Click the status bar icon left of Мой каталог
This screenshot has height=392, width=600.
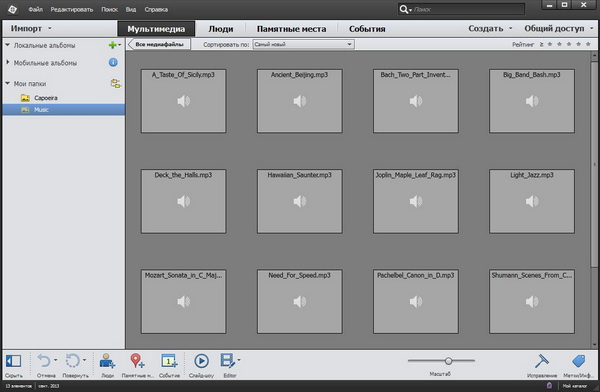549,385
